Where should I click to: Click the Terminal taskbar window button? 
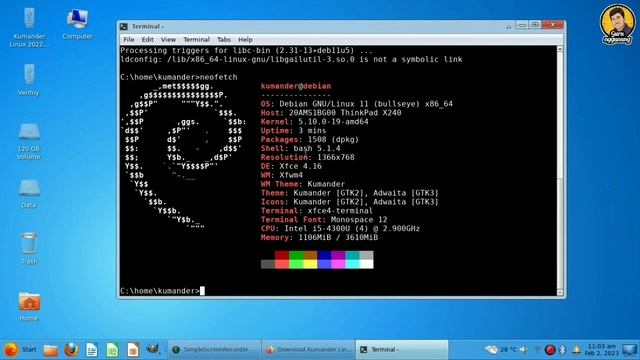point(402,349)
